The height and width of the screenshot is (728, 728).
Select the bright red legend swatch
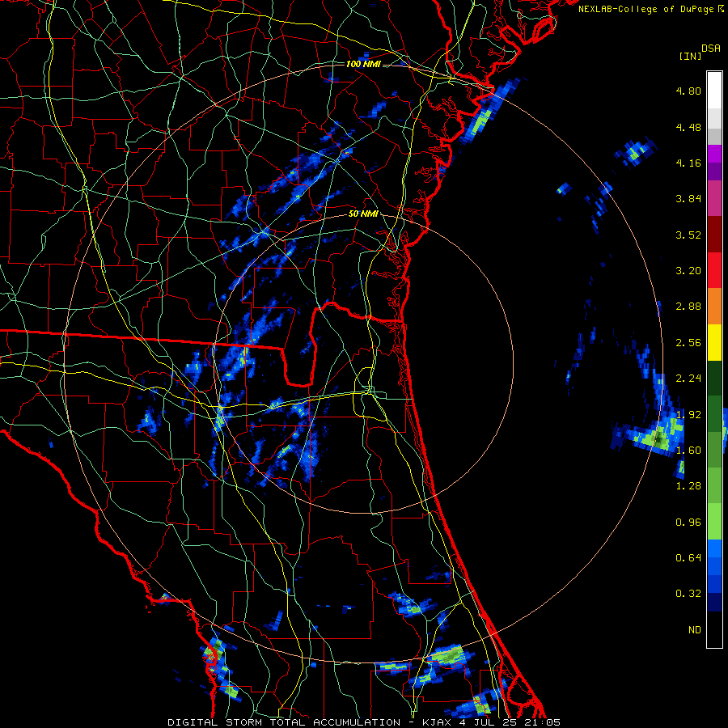tap(714, 270)
